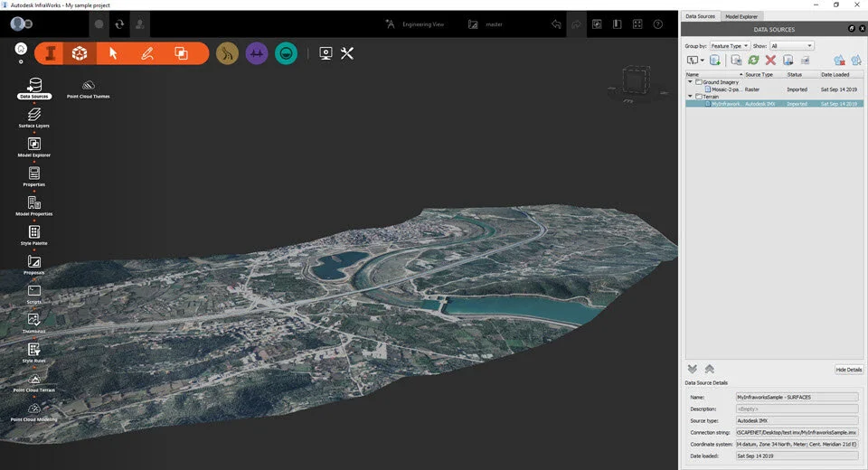Open the Proposals tool

pos(33,264)
